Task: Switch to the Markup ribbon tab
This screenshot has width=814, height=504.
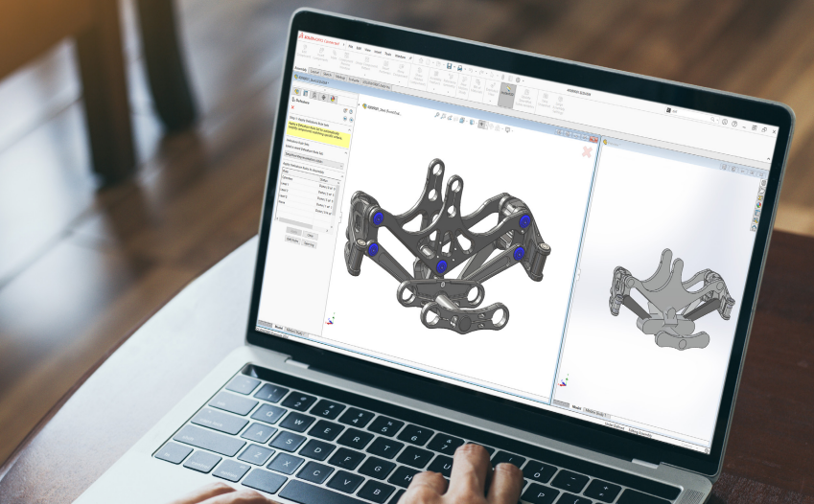Action: (340, 78)
